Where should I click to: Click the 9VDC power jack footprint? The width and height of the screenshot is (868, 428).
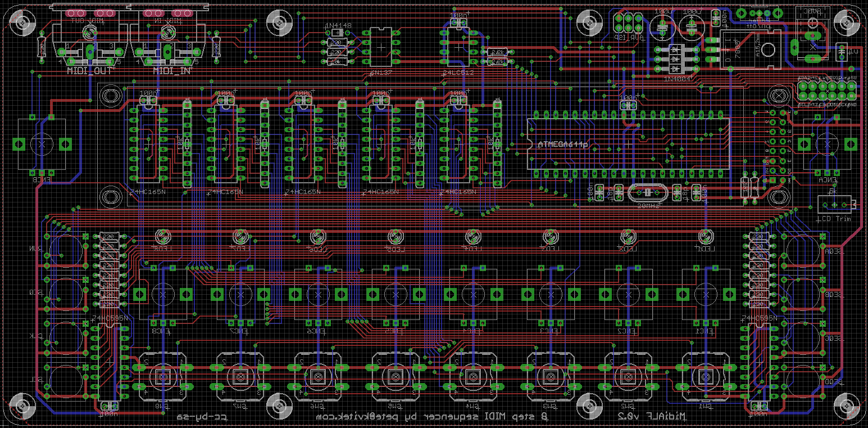(x=813, y=35)
